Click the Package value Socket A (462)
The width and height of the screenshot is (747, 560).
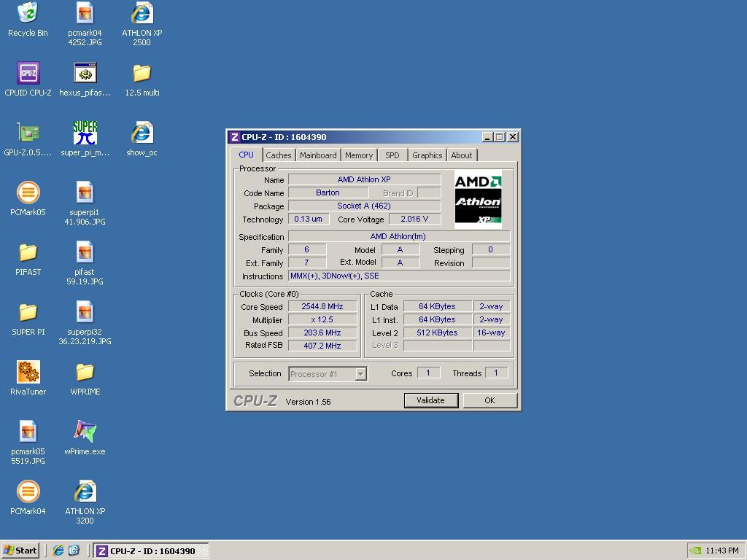(x=364, y=206)
